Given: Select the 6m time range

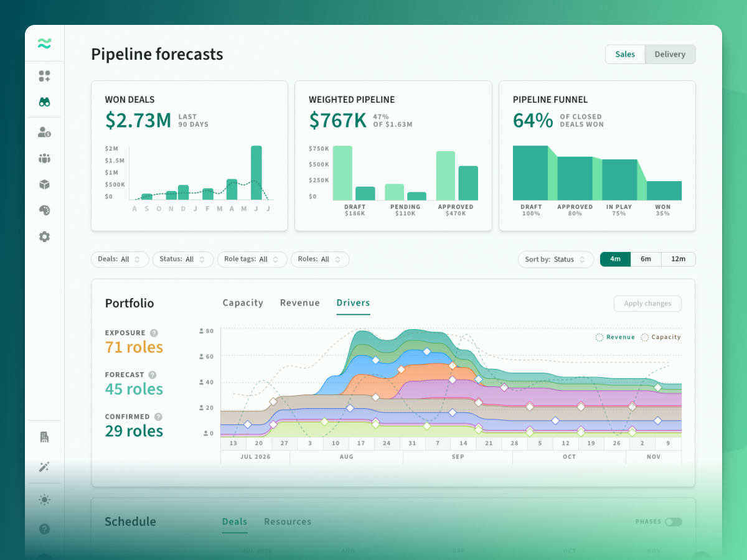Looking at the screenshot, I should coord(646,259).
